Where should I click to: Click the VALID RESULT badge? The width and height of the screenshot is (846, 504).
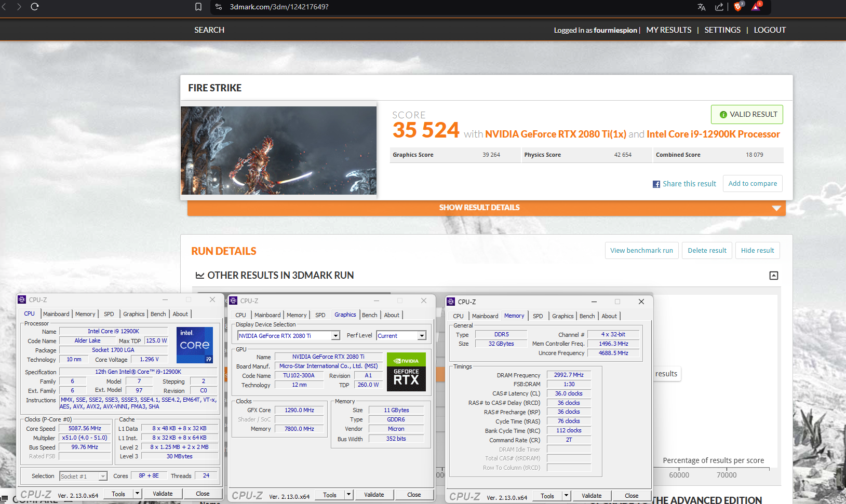coord(747,115)
